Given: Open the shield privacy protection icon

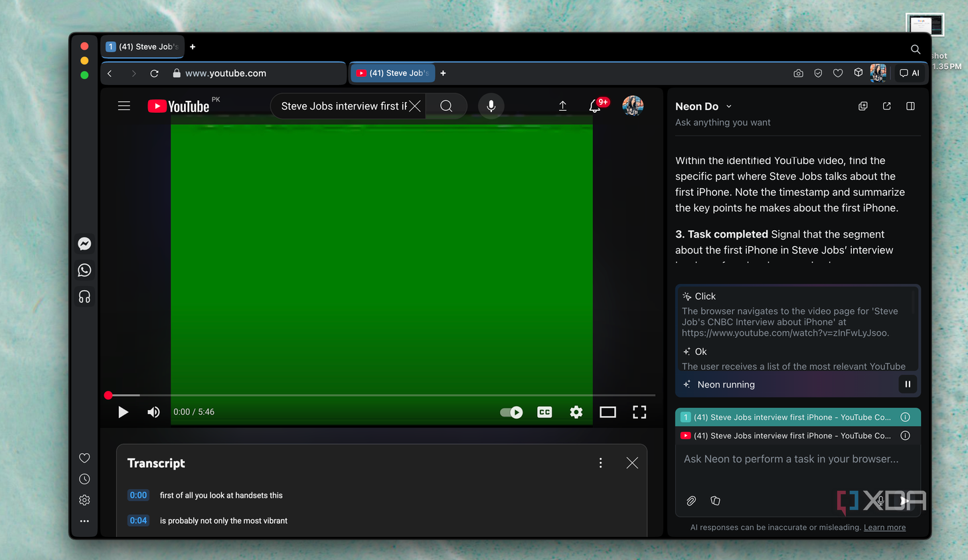Looking at the screenshot, I should tap(818, 74).
